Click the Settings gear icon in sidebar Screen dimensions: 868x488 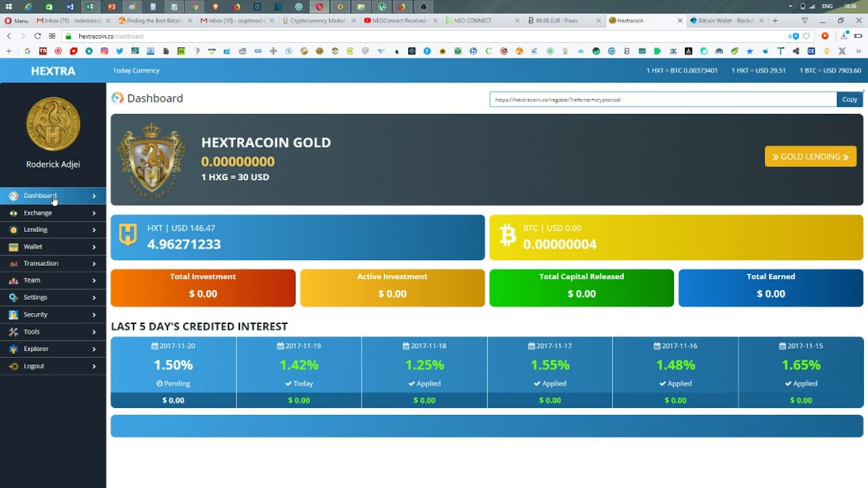14,298
